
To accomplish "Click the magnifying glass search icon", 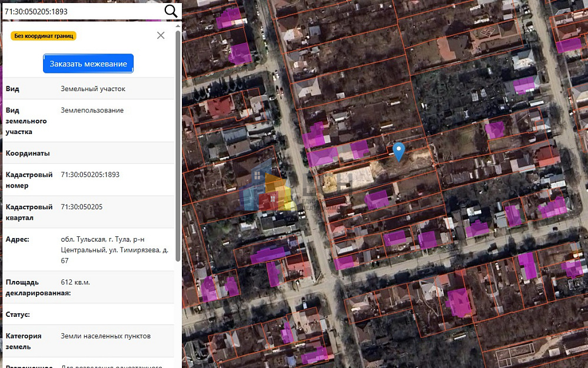I will point(171,11).
